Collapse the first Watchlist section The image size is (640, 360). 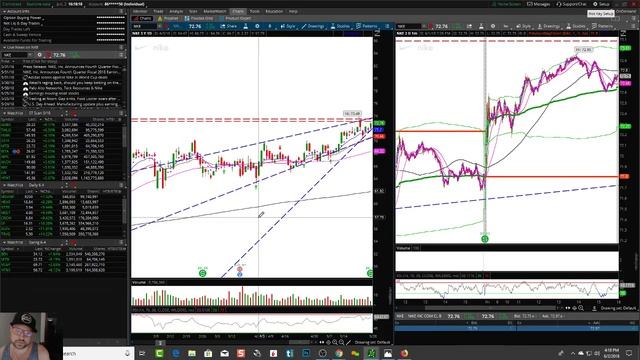(4, 113)
